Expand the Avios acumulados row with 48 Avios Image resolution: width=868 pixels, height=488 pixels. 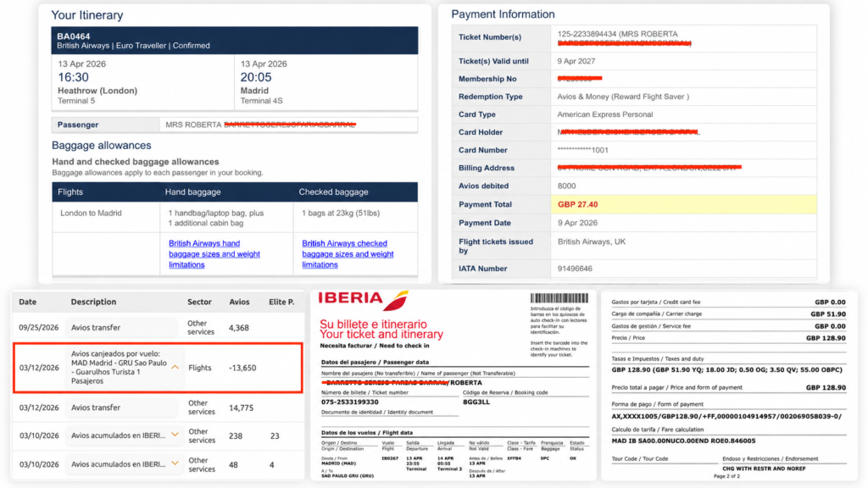click(x=175, y=463)
